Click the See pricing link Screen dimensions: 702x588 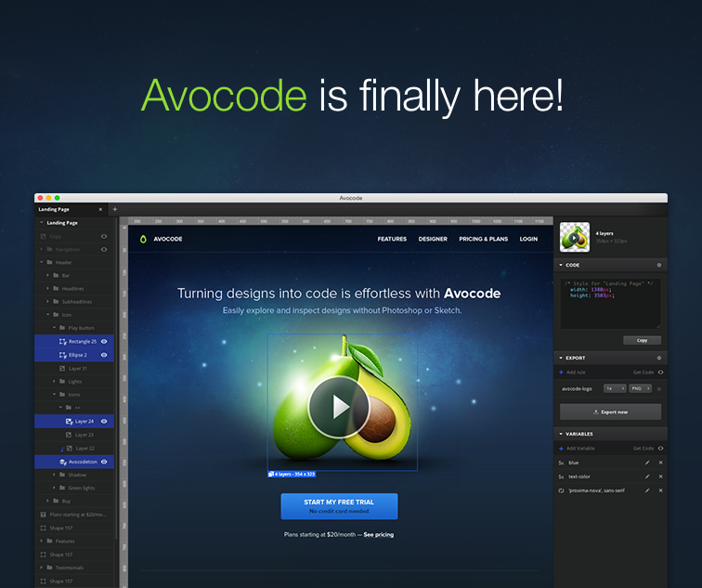pos(379,535)
